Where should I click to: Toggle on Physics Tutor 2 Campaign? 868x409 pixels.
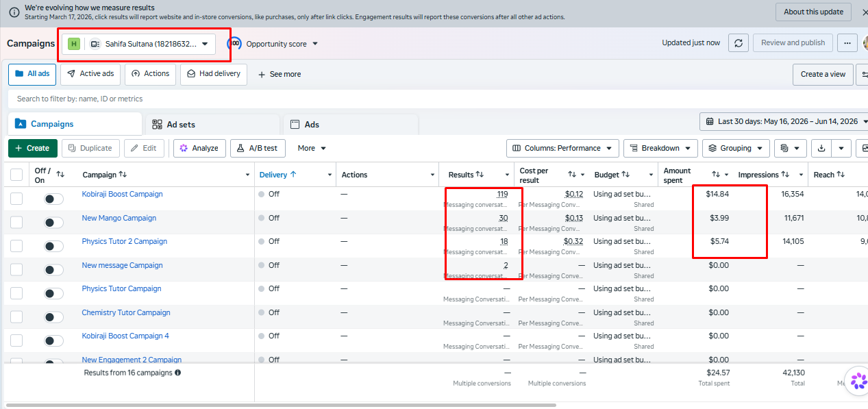(53, 246)
